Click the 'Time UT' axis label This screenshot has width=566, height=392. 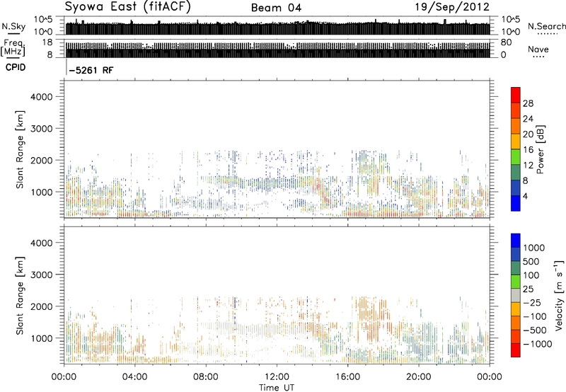(x=277, y=388)
